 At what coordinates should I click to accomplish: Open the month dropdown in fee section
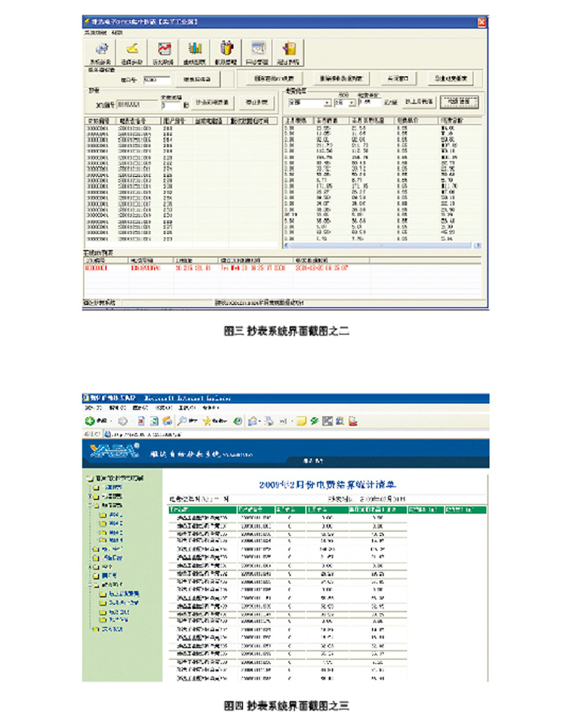pyautogui.click(x=344, y=103)
